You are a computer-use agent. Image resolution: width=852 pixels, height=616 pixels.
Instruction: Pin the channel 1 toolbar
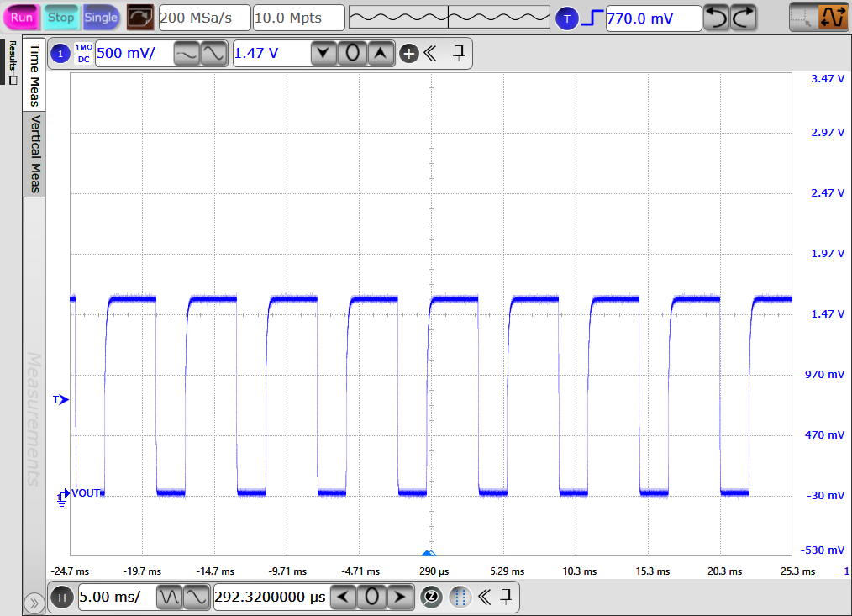coord(459,54)
